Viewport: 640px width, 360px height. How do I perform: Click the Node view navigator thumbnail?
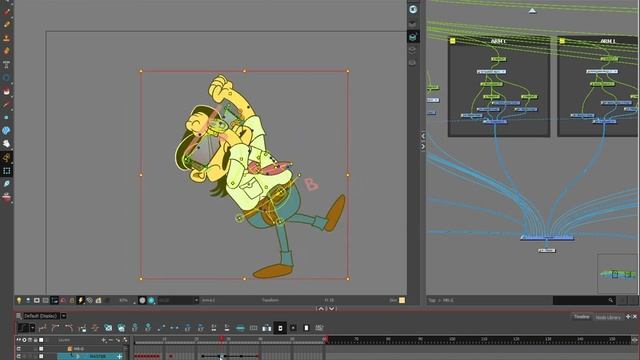(617, 273)
